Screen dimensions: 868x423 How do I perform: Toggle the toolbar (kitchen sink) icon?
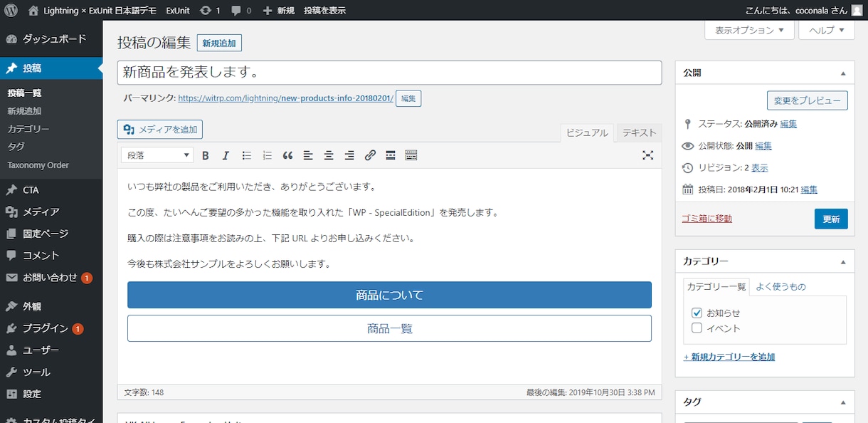click(411, 155)
